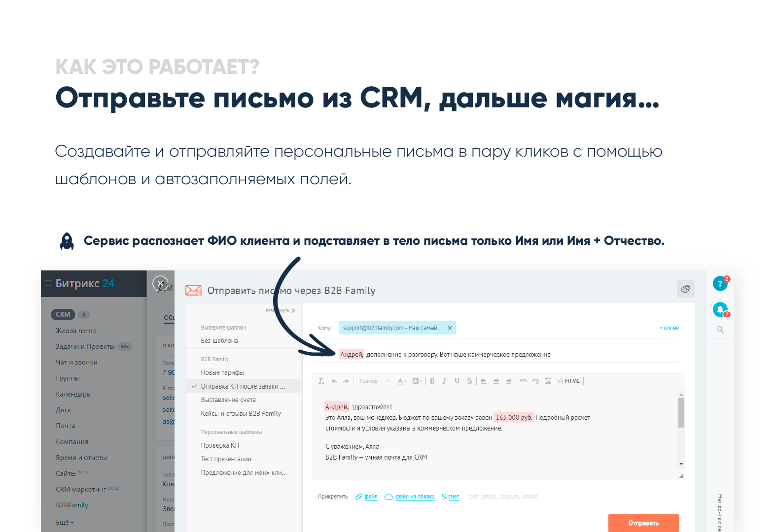Open Задачи и Проекты in sidebar

pyautogui.click(x=85, y=346)
